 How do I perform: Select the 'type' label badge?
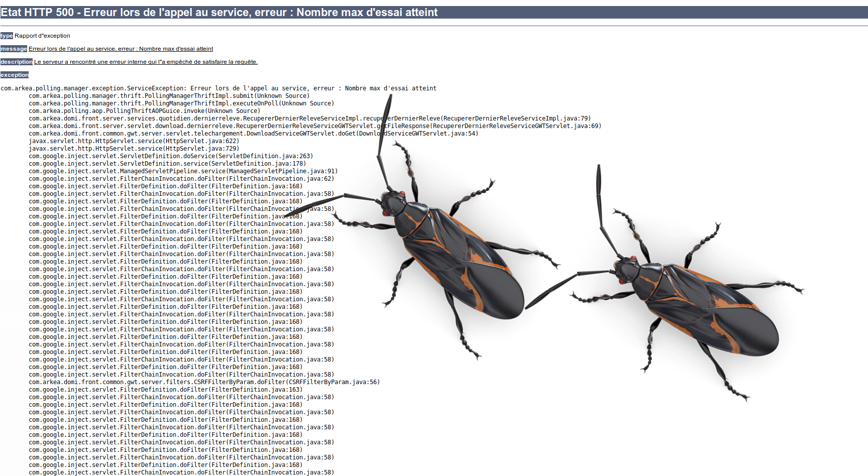tap(7, 36)
